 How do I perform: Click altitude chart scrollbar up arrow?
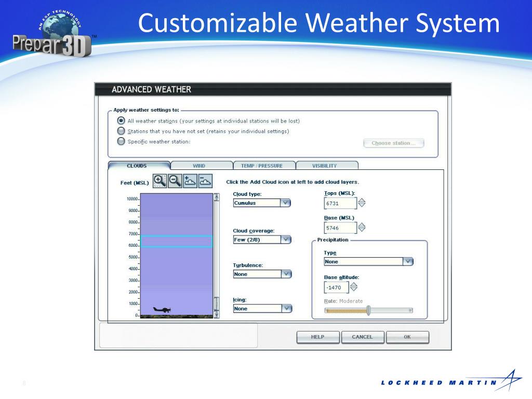click(217, 197)
